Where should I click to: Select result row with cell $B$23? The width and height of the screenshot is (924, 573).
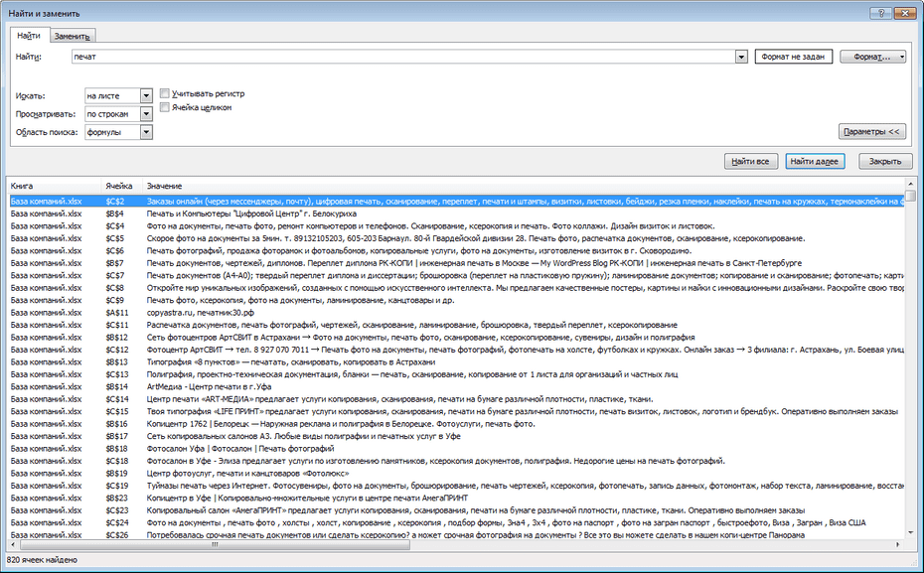pos(456,499)
